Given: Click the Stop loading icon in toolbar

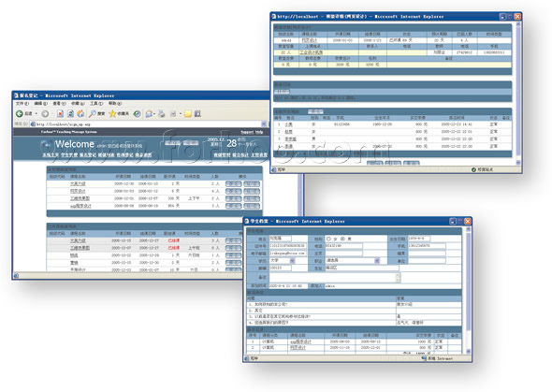Looking at the screenshot, I should (60, 113).
